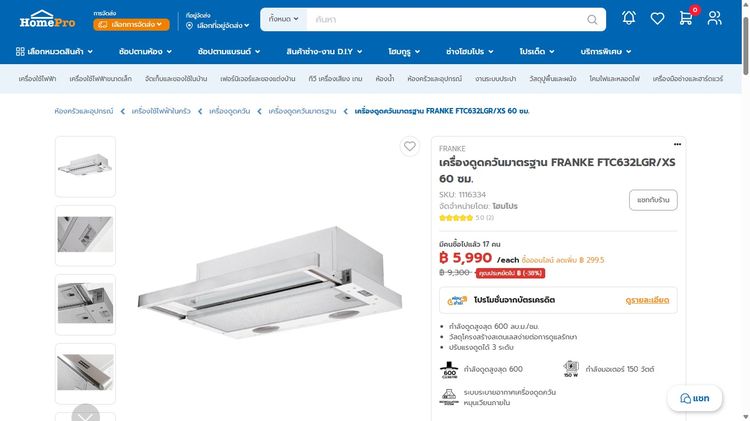Screen dimensions: 750x421
Task: Click the thumbnail list down arrow
Action: tap(86, 414)
